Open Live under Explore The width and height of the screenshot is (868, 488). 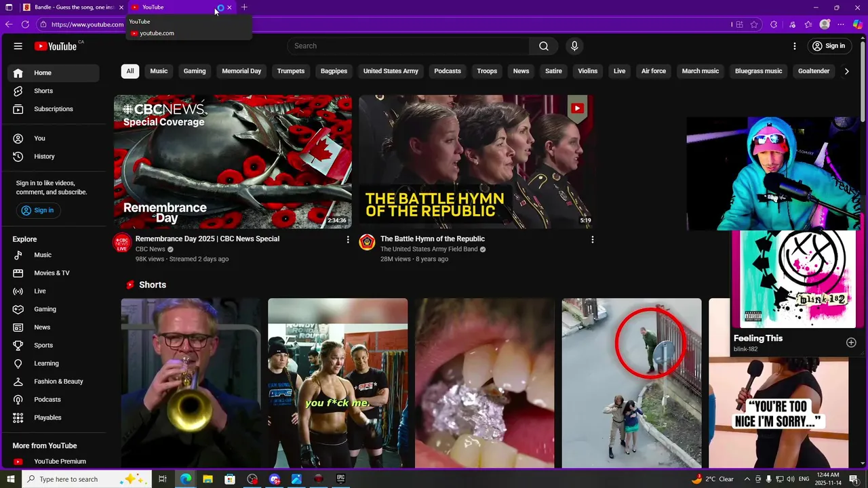[53, 291]
